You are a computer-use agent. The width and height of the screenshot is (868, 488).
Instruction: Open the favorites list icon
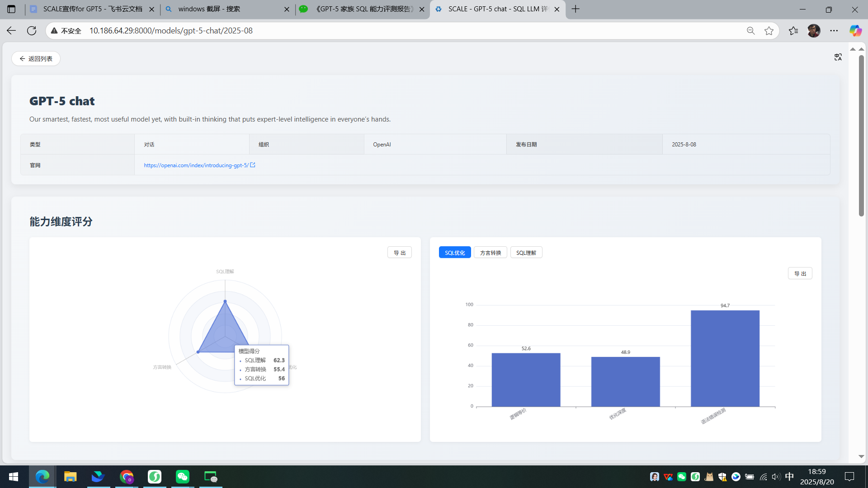[x=793, y=31]
